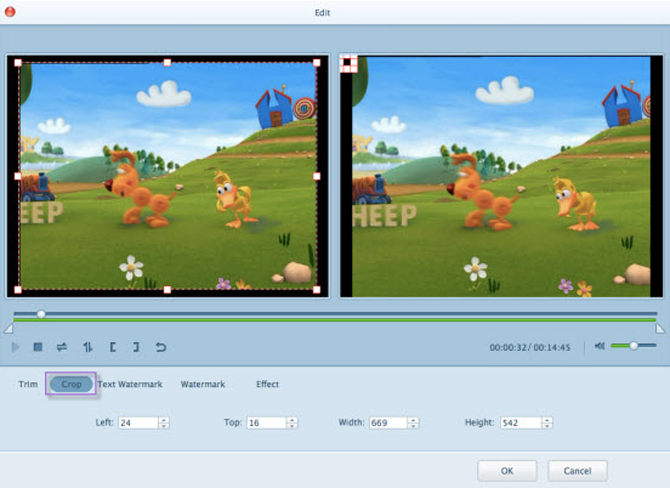Viewport: 670px width, 489px height.
Task: Click the OK button
Action: pos(507,470)
